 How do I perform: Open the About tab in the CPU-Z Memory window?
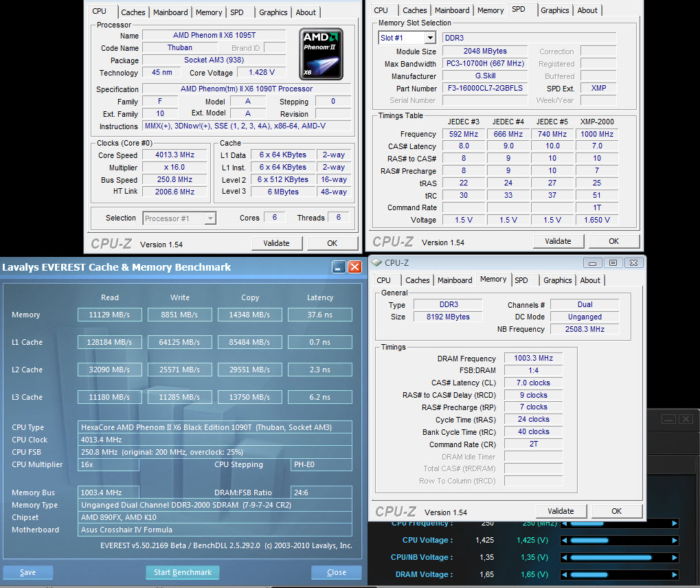[x=590, y=280]
